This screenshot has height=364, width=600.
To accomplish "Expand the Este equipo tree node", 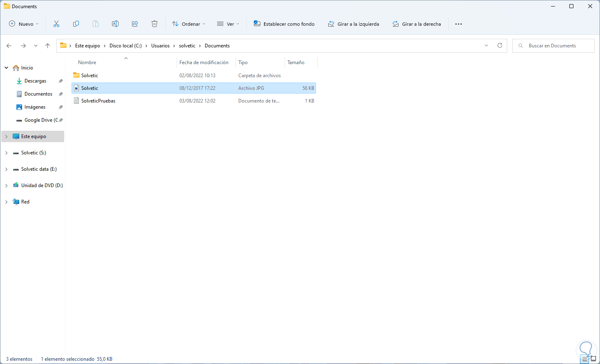I will click(7, 136).
